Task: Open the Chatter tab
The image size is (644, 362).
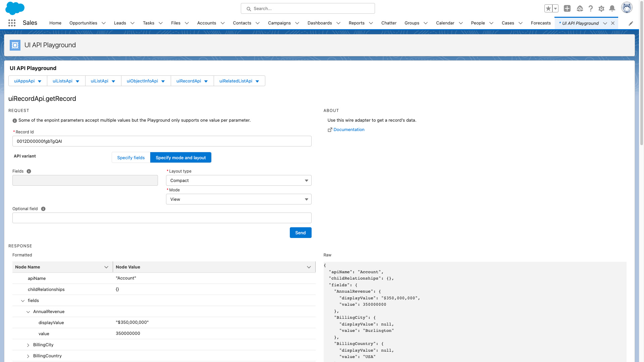Action: point(389,23)
